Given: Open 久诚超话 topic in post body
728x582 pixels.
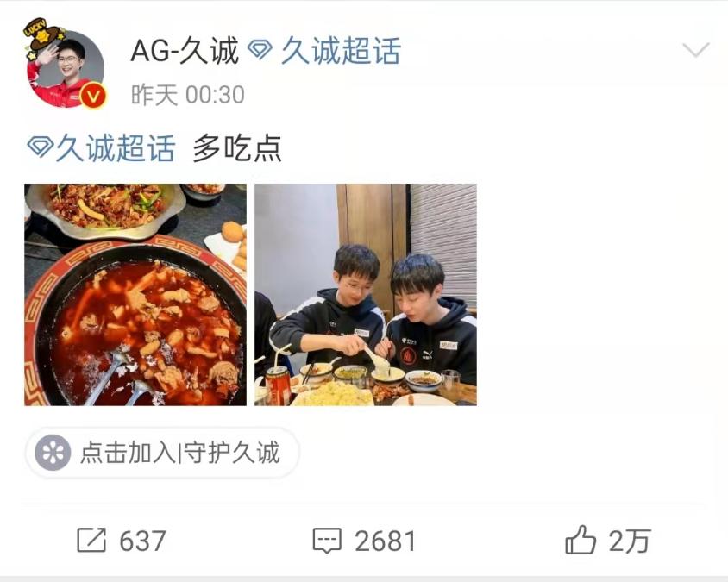Looking at the screenshot, I should [x=116, y=148].
